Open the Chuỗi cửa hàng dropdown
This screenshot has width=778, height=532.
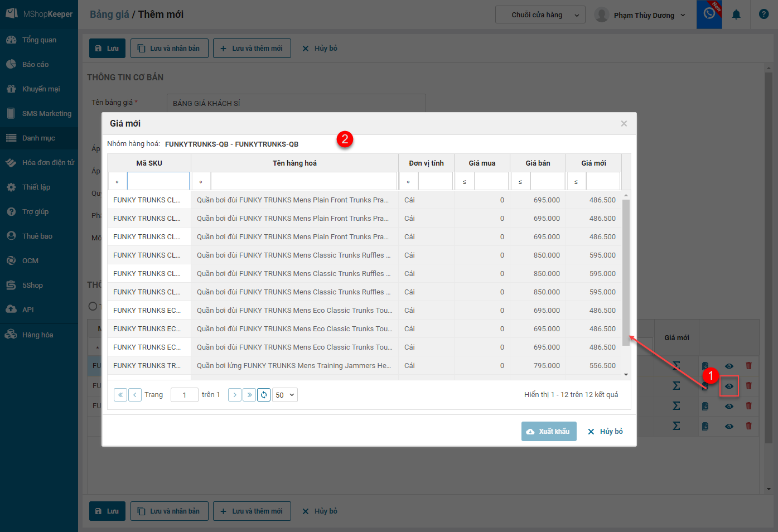click(540, 15)
